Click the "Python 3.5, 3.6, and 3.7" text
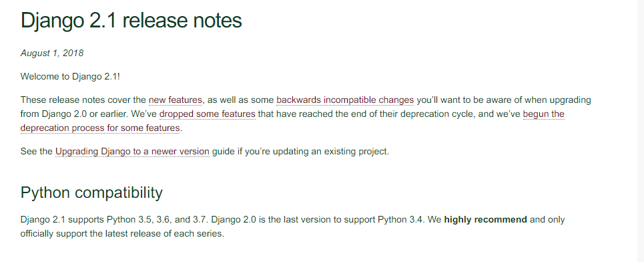The image size is (644, 262). click(x=157, y=220)
